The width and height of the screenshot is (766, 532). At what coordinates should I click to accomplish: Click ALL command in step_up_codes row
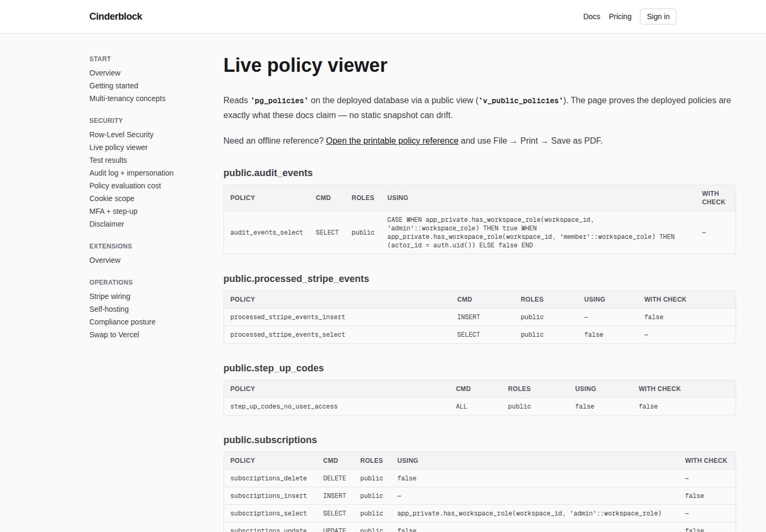461,406
